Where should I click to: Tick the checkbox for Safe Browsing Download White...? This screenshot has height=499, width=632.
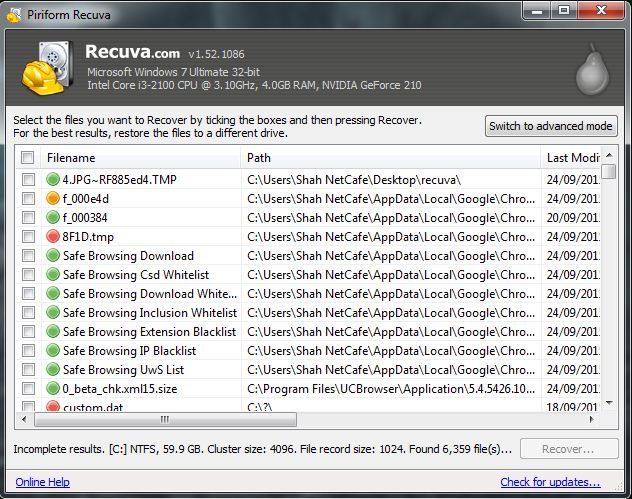point(28,293)
